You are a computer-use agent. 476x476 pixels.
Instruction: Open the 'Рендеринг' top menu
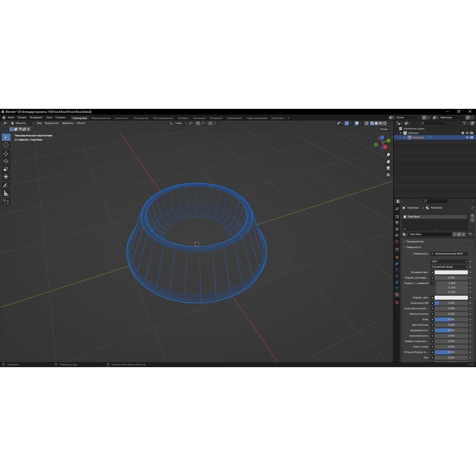(x=36, y=118)
